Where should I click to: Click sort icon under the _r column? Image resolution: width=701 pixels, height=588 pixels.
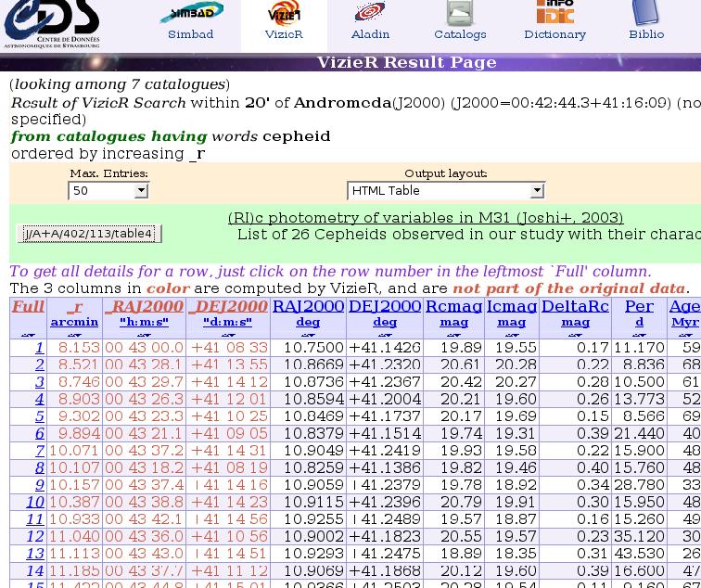click(74, 335)
